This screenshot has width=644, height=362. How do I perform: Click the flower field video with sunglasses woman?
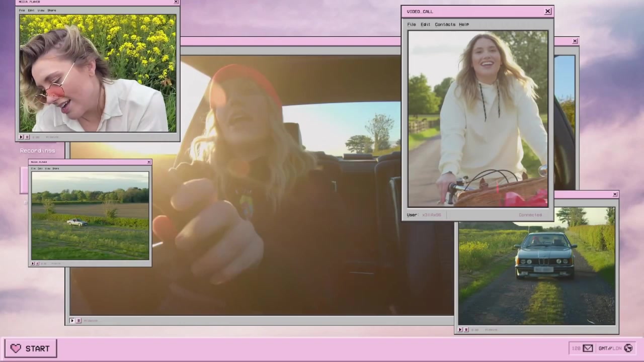coord(98,73)
